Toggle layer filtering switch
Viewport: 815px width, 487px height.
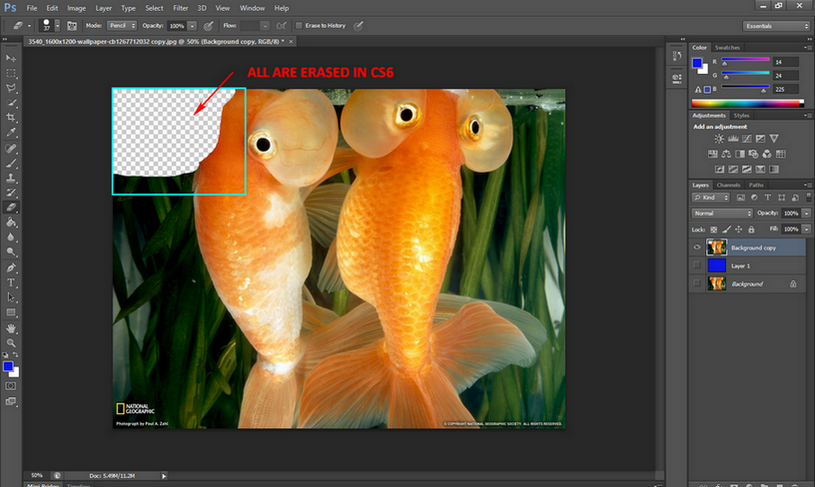coord(808,197)
